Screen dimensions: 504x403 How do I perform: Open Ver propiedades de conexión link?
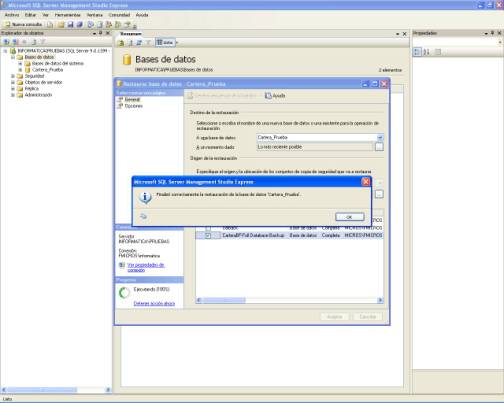[146, 267]
